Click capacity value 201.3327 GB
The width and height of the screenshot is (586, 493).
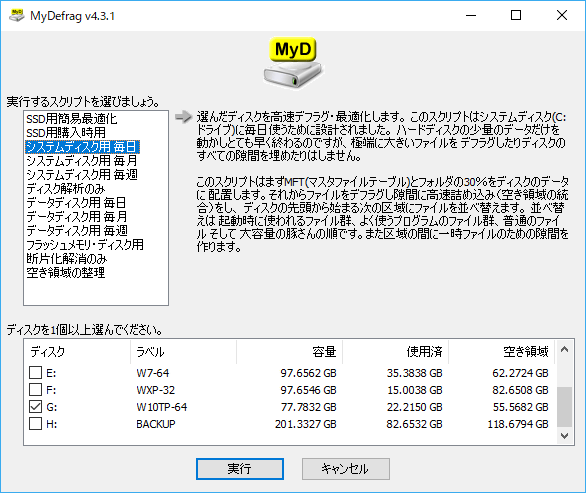tap(306, 424)
